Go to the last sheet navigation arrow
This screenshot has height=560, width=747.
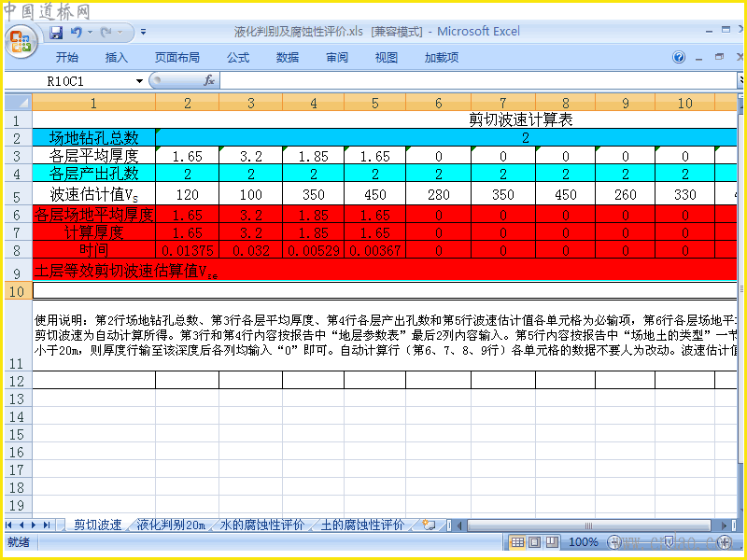[46, 525]
